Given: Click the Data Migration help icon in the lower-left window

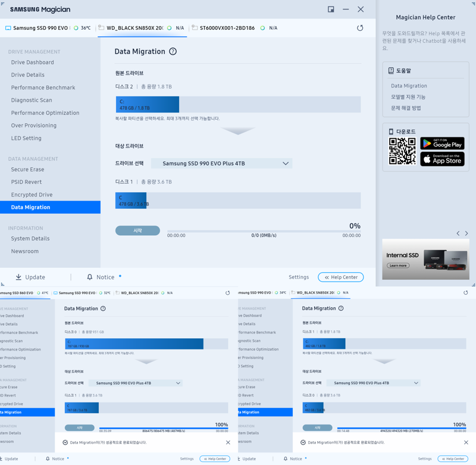Looking at the screenshot, I should point(103,308).
